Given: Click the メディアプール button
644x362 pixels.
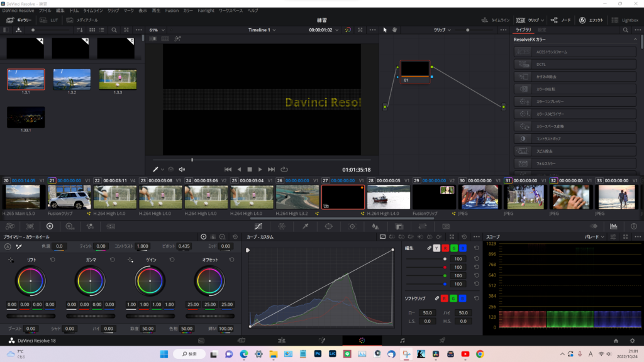Looking at the screenshot, I should [82, 20].
